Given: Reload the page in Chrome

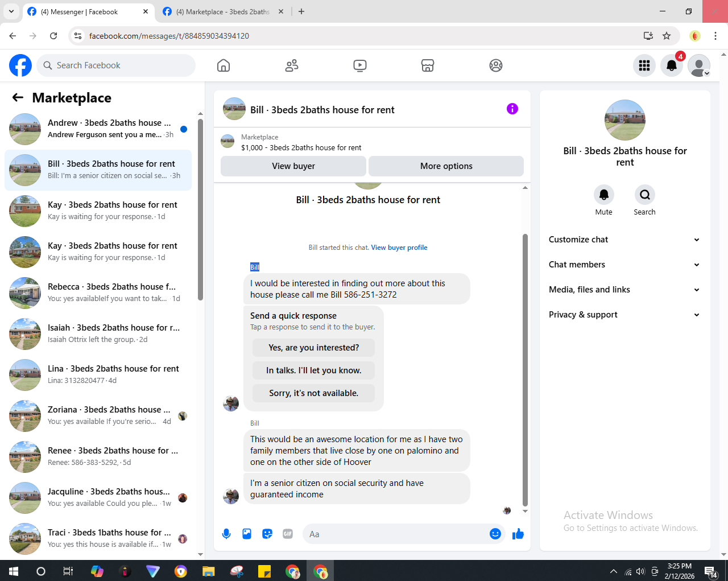Looking at the screenshot, I should 53,36.
